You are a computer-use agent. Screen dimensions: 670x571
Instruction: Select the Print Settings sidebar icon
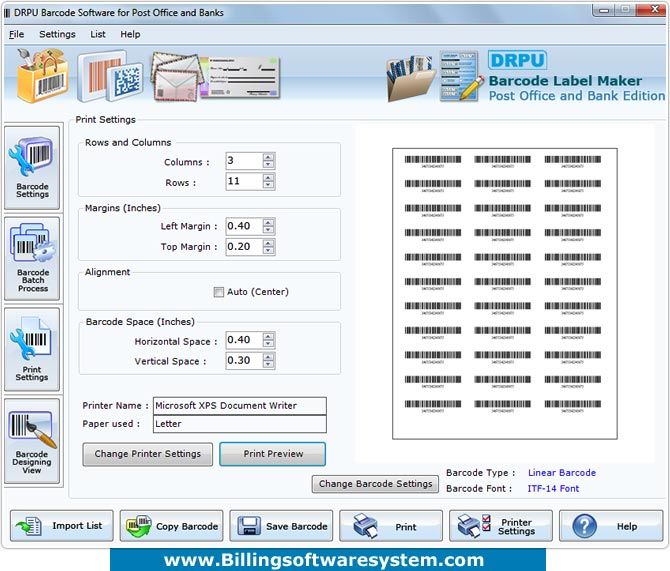pyautogui.click(x=32, y=350)
